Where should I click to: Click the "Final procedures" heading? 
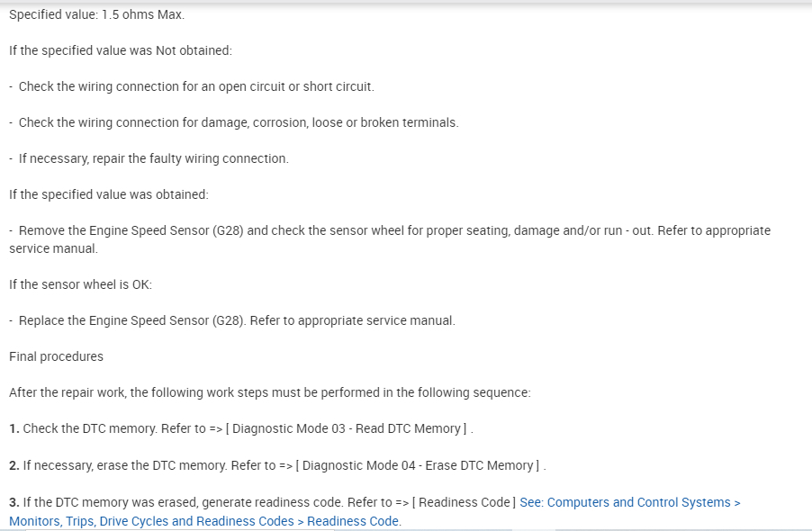[x=56, y=356]
